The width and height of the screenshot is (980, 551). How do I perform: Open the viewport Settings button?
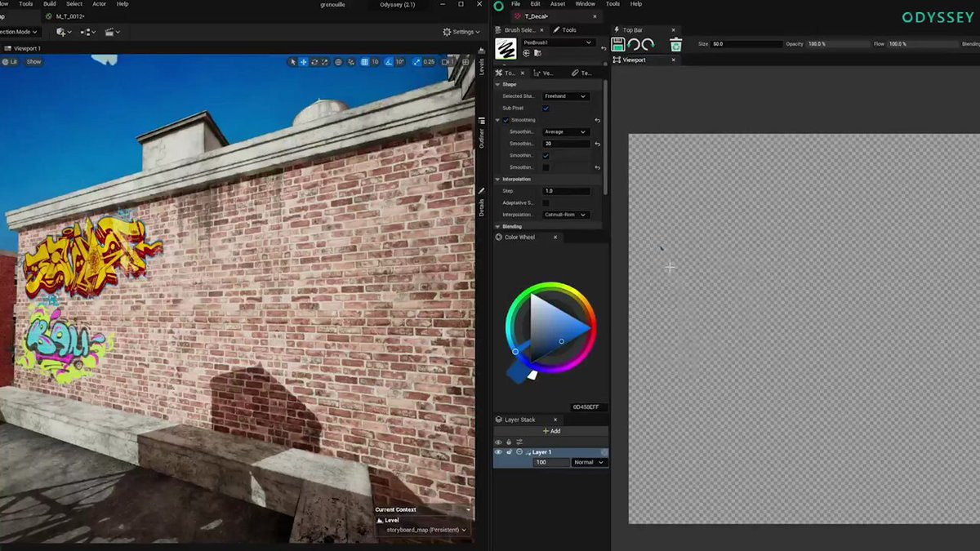[461, 32]
